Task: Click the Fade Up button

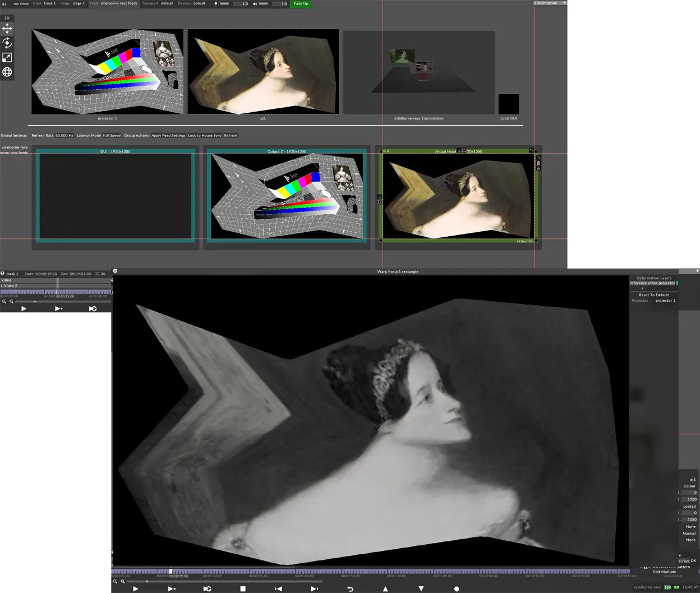Action: click(x=301, y=4)
